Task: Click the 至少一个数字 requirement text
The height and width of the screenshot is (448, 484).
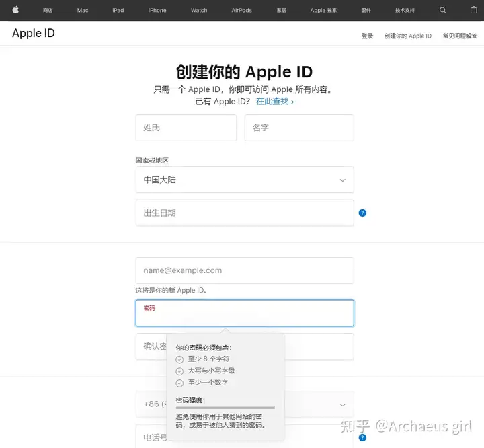Action: pos(208,383)
